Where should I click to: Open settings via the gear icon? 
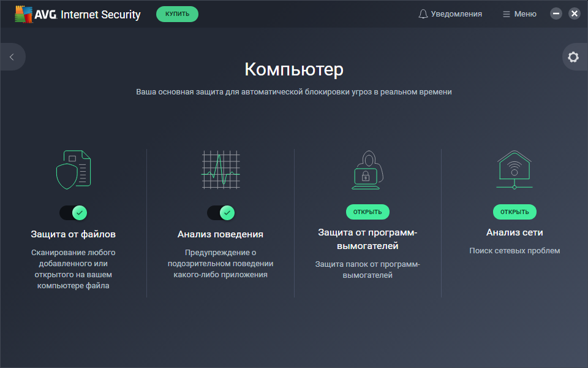point(573,57)
